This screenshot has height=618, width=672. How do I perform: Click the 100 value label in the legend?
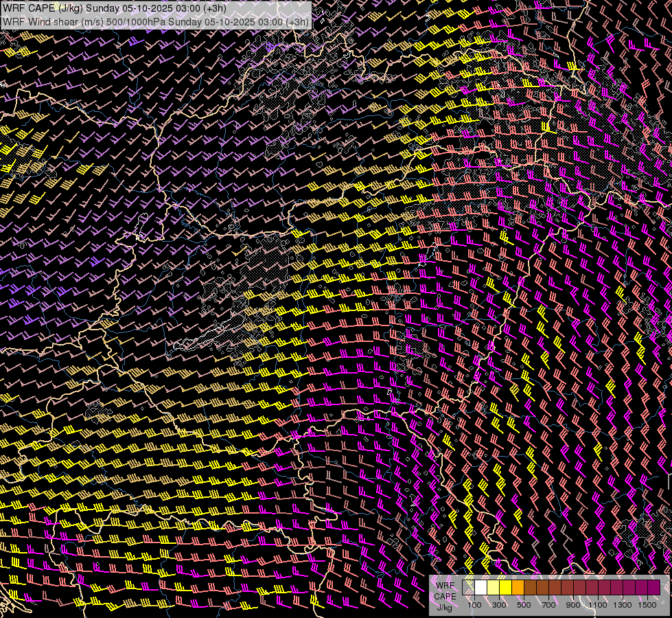click(474, 605)
